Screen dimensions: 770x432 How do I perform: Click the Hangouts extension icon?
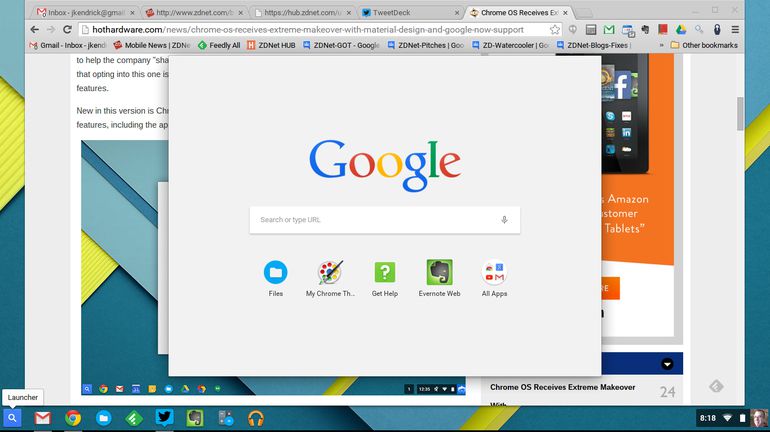[x=573, y=29]
